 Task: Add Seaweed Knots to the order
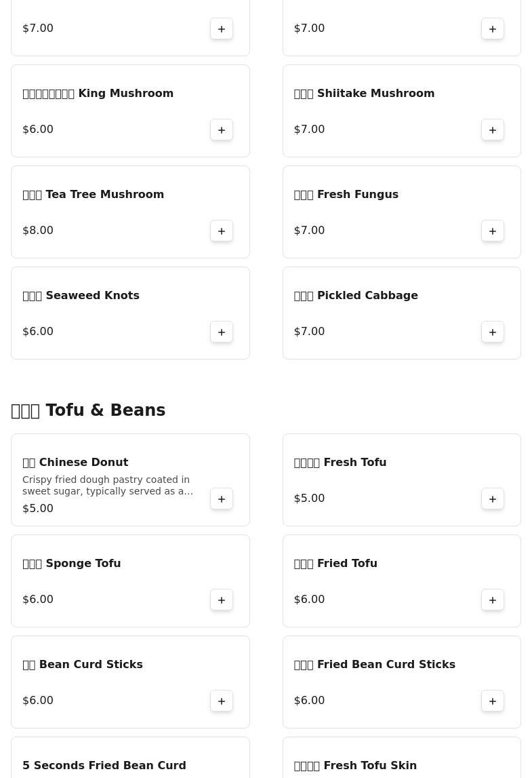222,332
